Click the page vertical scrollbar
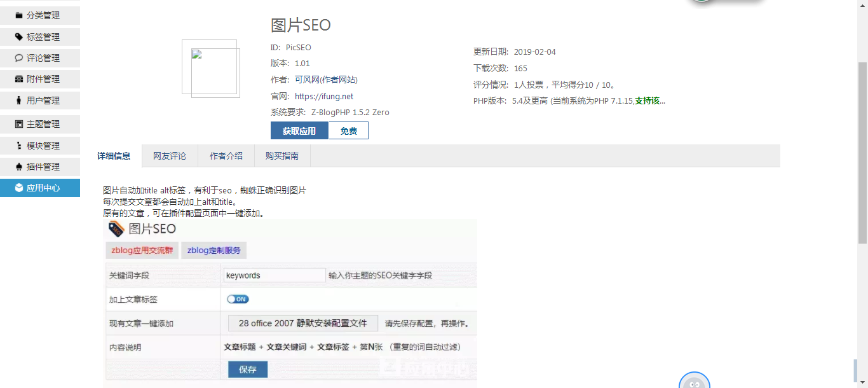Viewport: 868px width, 388px height. [862, 153]
